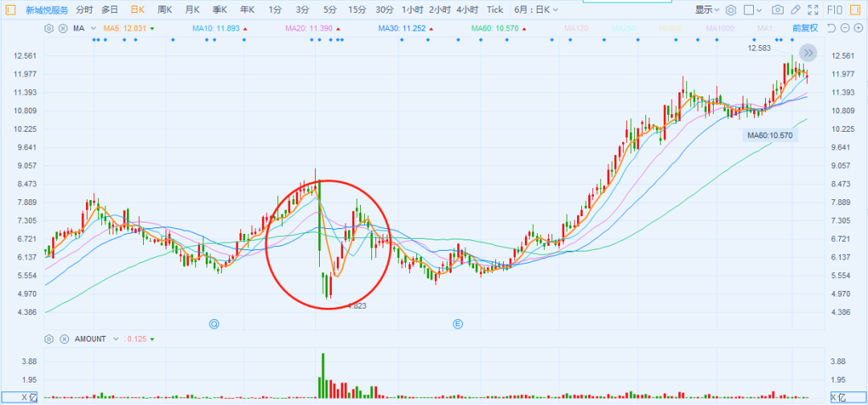Open the 显示 display dropdown
This screenshot has width=868, height=405.
[707, 10]
